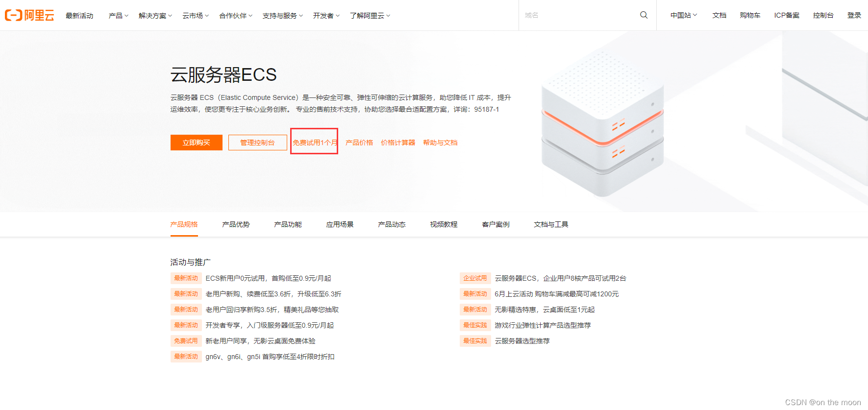Open 企业用户8核产品可试用2台 link
868x410 pixels.
pyautogui.click(x=561, y=278)
